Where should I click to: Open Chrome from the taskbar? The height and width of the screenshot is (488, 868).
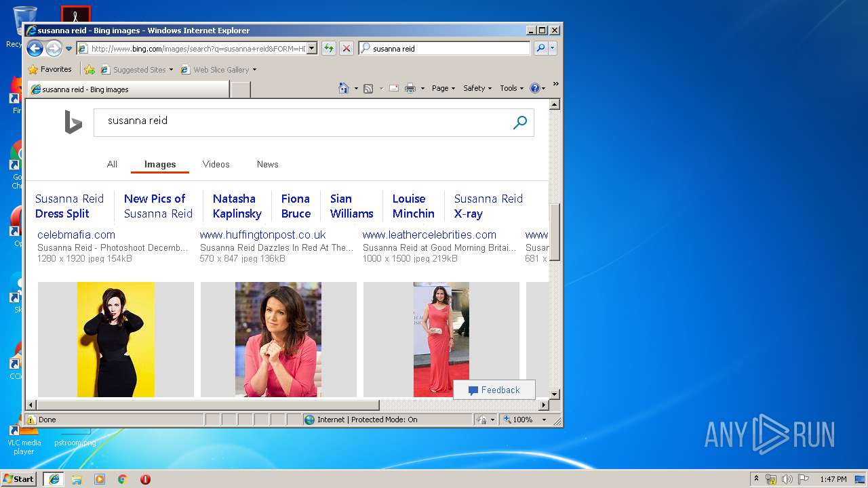pyautogui.click(x=122, y=479)
